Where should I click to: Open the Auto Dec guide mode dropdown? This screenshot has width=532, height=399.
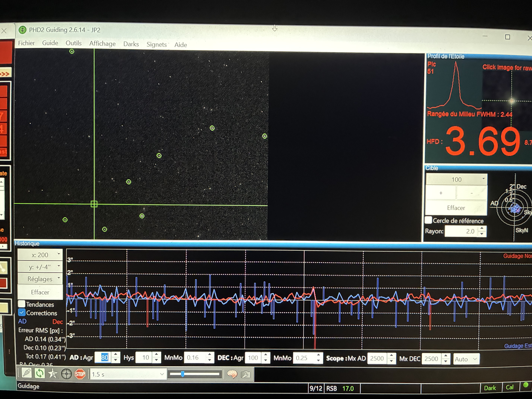[x=466, y=359]
